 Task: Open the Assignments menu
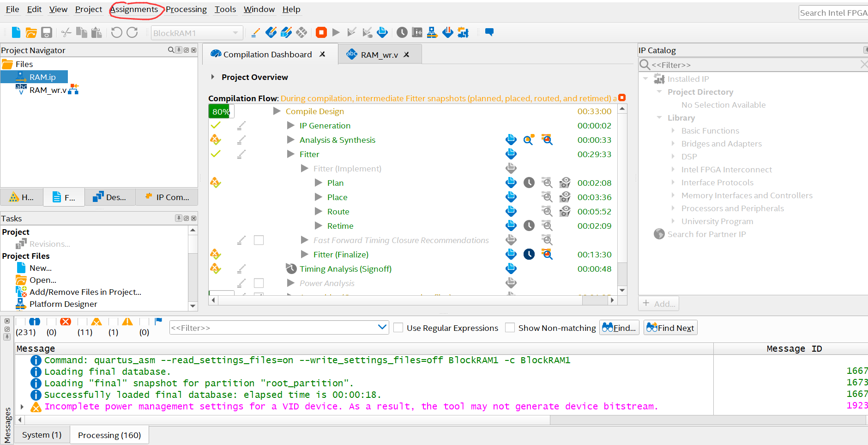coord(134,9)
